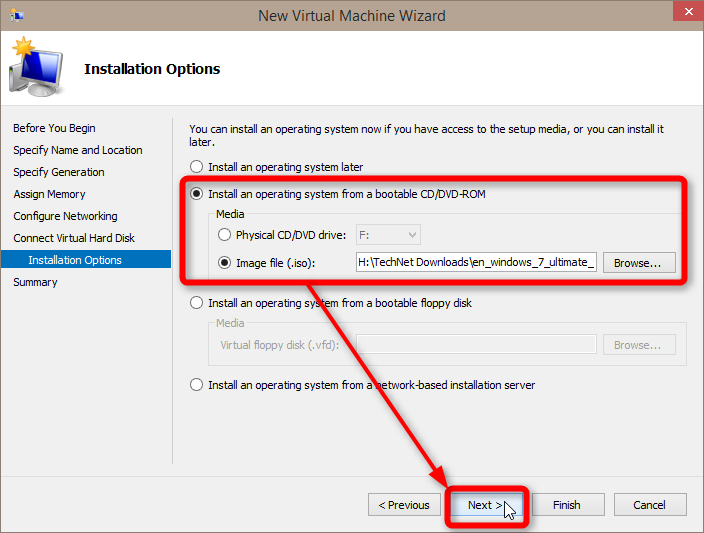Click the setup media description text
704x533 pixels.
coord(426,135)
